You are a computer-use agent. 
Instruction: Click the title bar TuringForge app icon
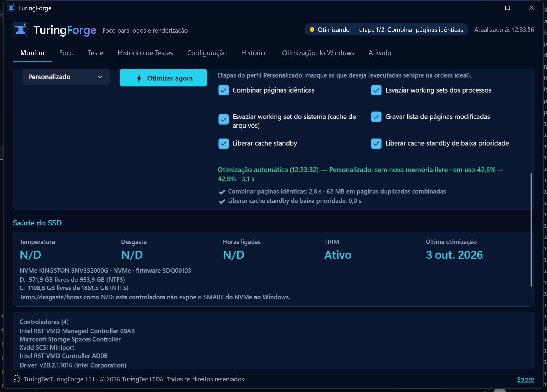click(x=11, y=8)
